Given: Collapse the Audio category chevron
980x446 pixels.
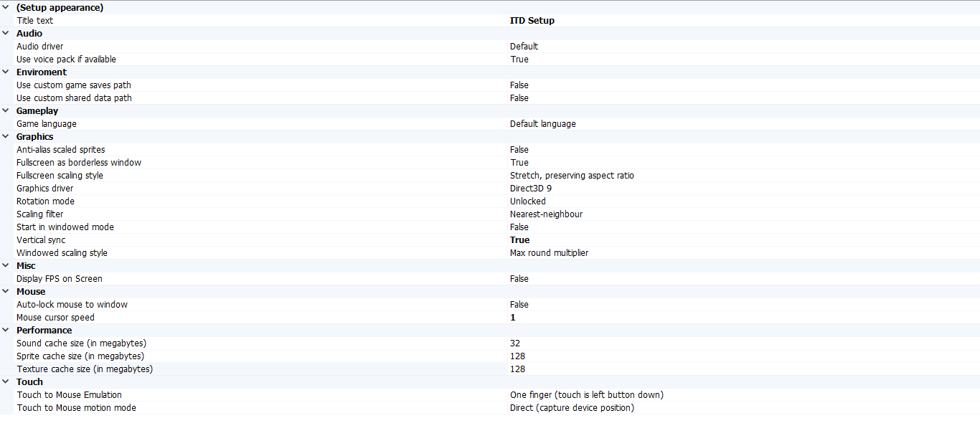Looking at the screenshot, I should tap(6, 33).
